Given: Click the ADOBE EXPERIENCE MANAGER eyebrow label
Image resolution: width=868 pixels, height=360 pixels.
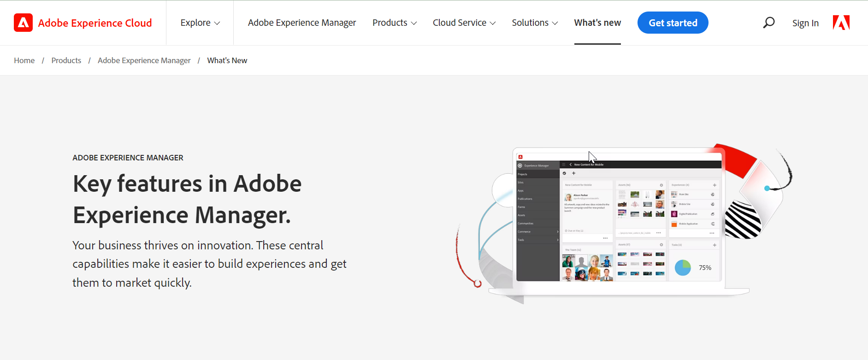Looking at the screenshot, I should tap(128, 158).
